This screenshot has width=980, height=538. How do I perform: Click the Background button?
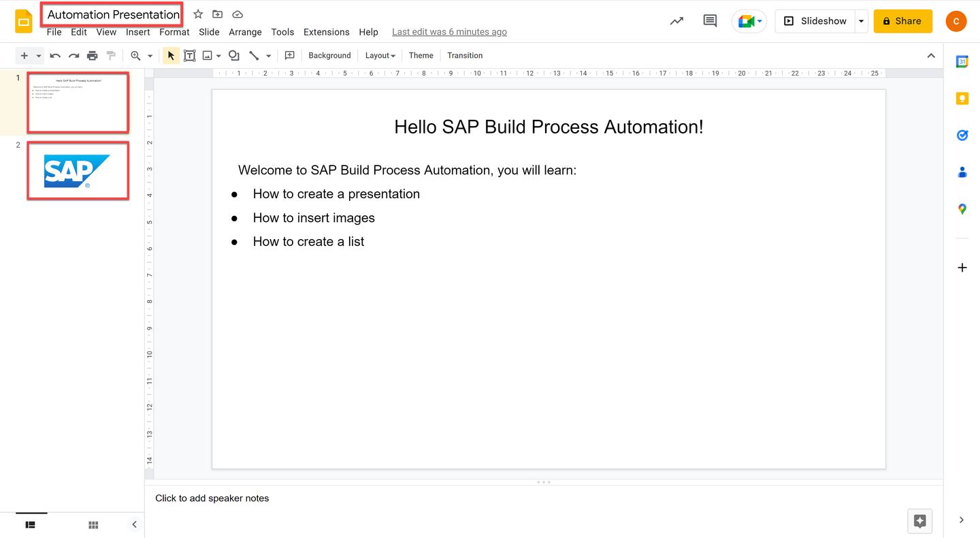329,56
